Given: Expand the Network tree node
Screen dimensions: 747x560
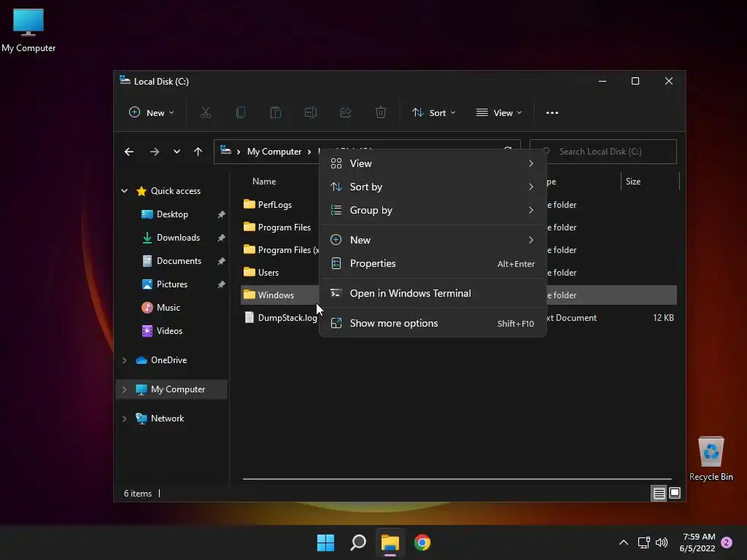Looking at the screenshot, I should (124, 419).
